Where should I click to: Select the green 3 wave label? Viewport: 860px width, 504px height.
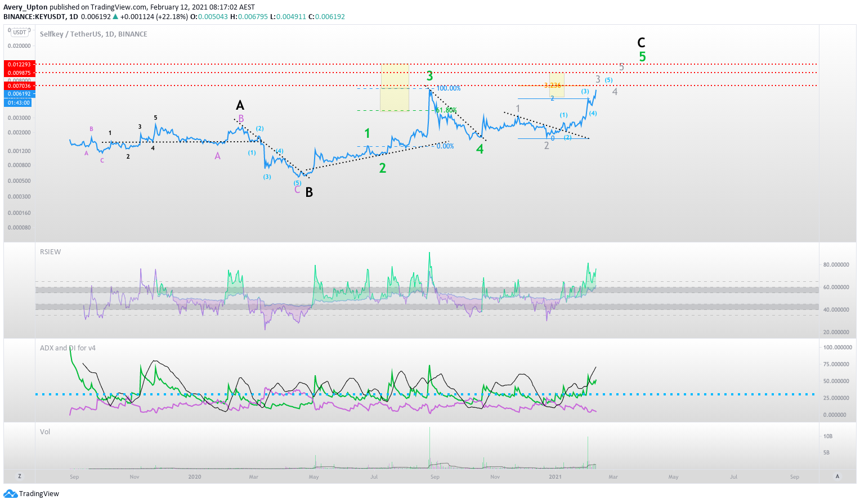point(429,76)
